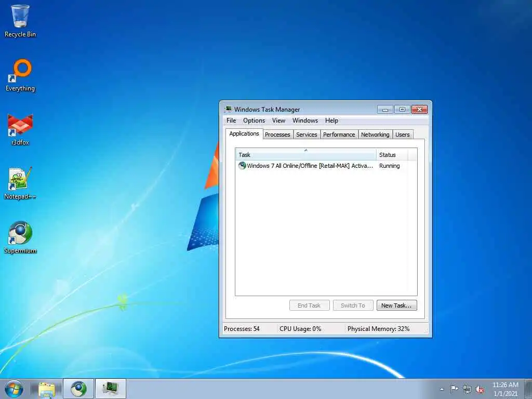Open the Windows menu
The width and height of the screenshot is (532, 399).
tap(305, 121)
